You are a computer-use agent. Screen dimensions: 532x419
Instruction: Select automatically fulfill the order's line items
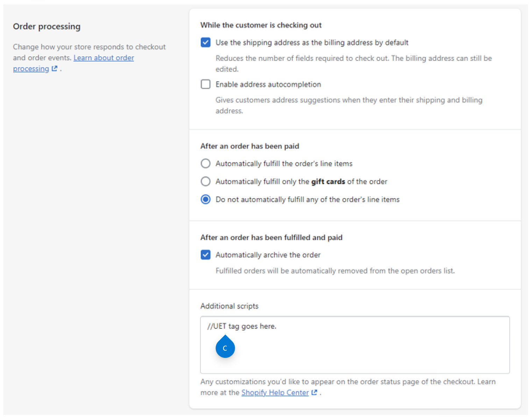pyautogui.click(x=206, y=163)
